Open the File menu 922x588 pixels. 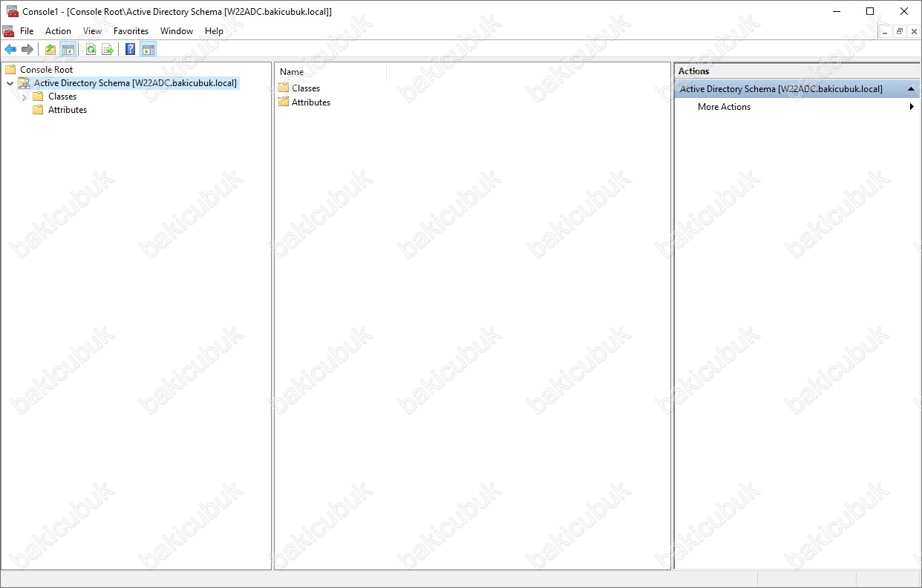27,31
